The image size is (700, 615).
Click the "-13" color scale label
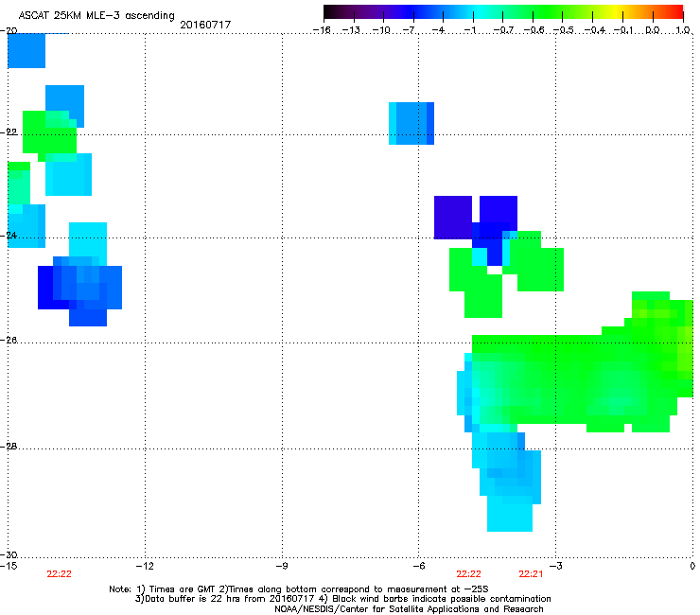[x=351, y=30]
